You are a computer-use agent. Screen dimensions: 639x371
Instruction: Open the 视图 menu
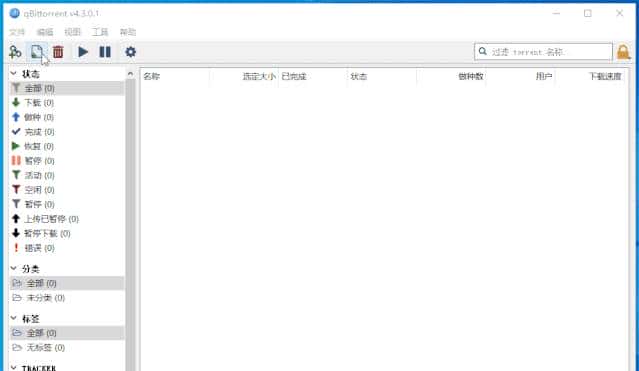coord(73,32)
